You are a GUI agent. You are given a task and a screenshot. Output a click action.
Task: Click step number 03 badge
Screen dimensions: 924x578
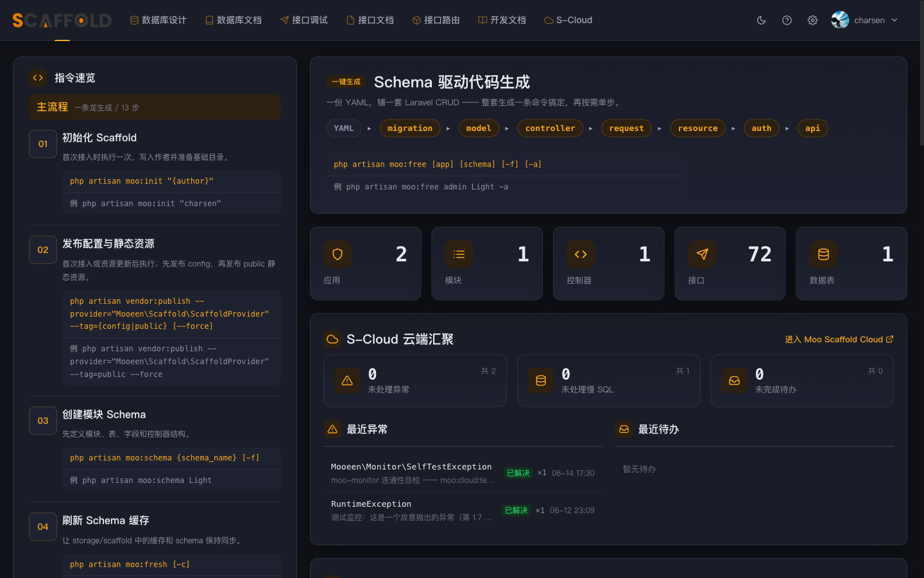(x=43, y=421)
